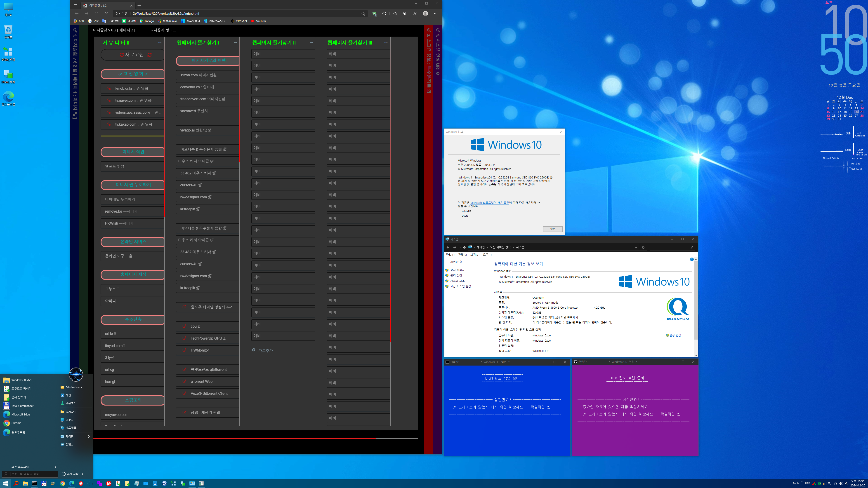This screenshot has height=488, width=868.
Task: Open Papago bookmark in favorites bar
Action: pyautogui.click(x=146, y=21)
